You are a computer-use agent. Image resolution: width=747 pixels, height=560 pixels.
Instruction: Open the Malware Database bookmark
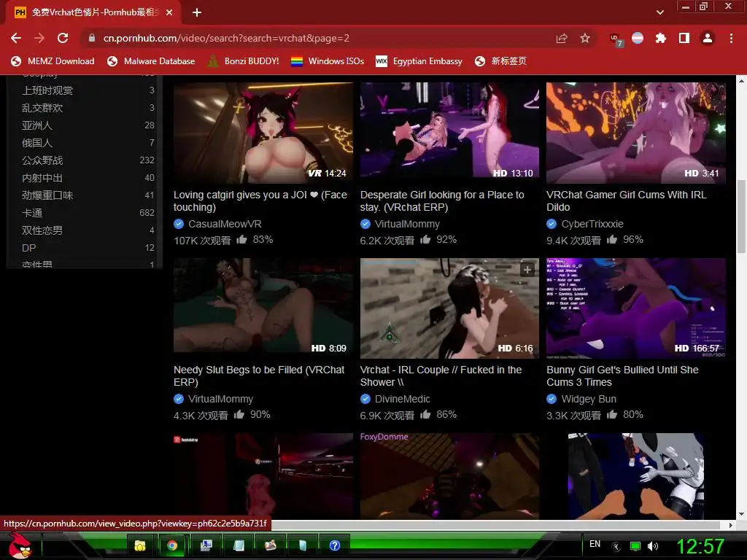pos(151,61)
